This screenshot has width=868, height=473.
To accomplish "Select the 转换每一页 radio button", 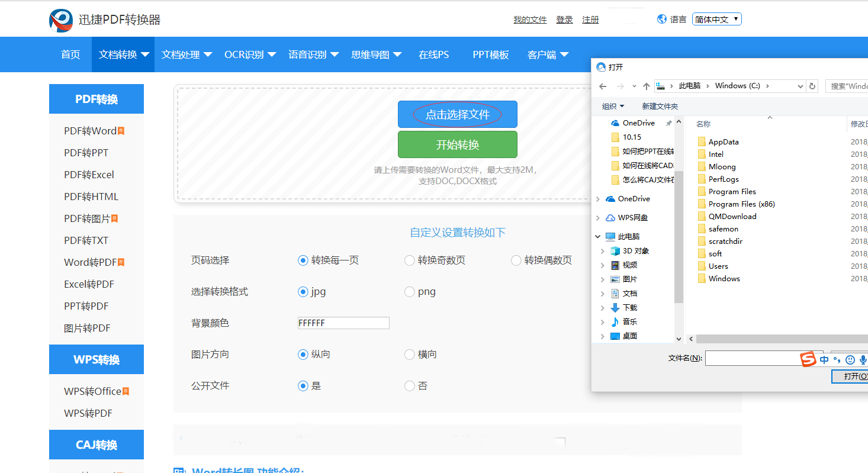I will [x=303, y=260].
